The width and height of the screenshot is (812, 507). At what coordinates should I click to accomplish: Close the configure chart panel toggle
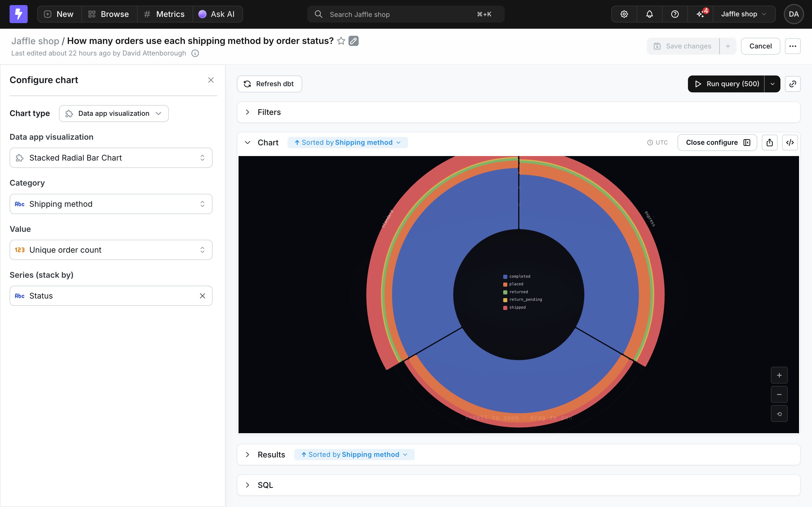tap(717, 143)
